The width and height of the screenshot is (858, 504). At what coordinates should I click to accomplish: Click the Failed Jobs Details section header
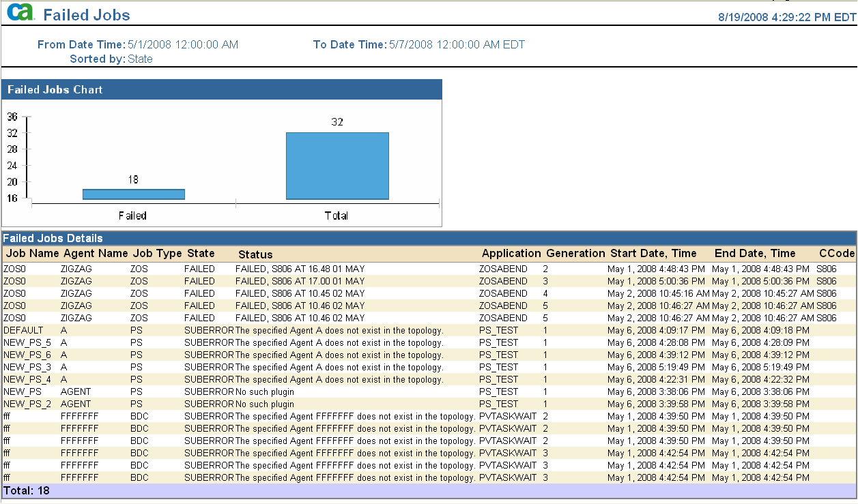point(53,238)
